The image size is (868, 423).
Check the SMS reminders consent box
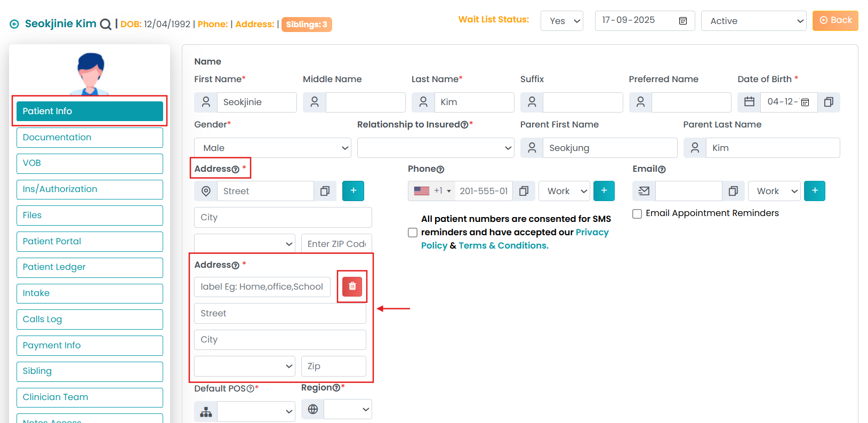pyautogui.click(x=413, y=233)
